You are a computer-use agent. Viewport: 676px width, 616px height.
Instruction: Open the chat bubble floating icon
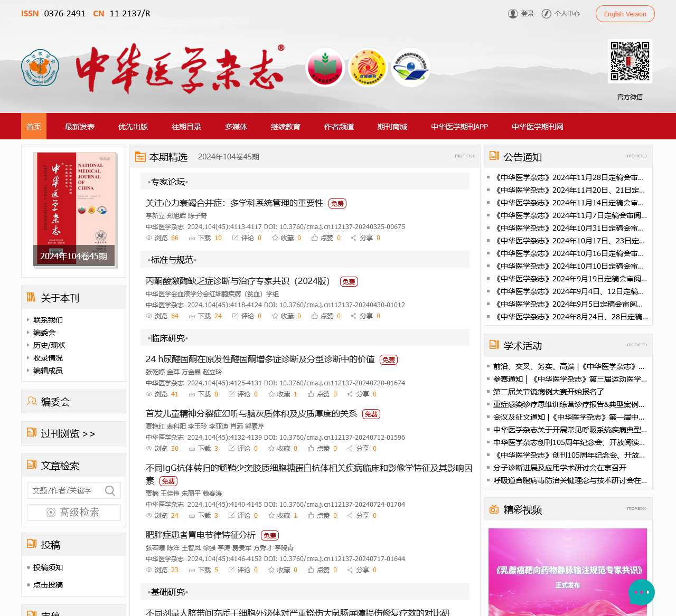(641, 592)
